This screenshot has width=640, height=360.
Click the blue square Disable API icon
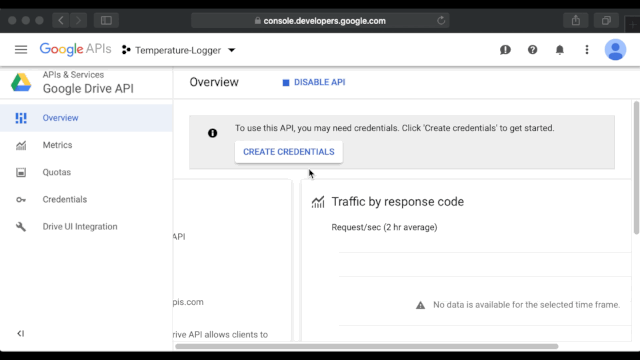(286, 83)
